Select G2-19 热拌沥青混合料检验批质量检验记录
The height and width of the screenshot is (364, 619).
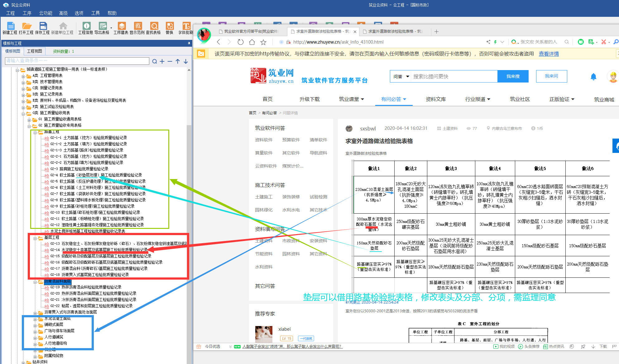click(86, 287)
